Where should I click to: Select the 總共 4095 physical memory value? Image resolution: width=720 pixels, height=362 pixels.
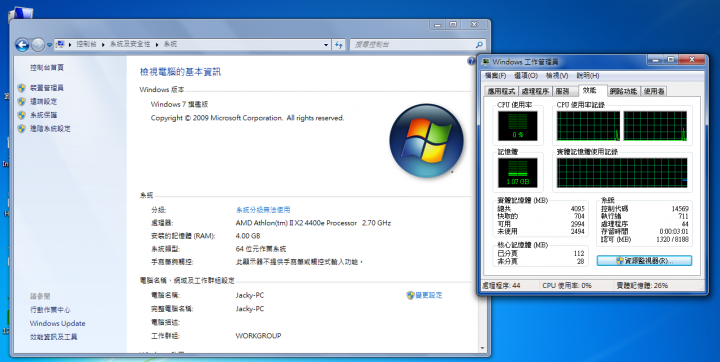tap(577, 208)
